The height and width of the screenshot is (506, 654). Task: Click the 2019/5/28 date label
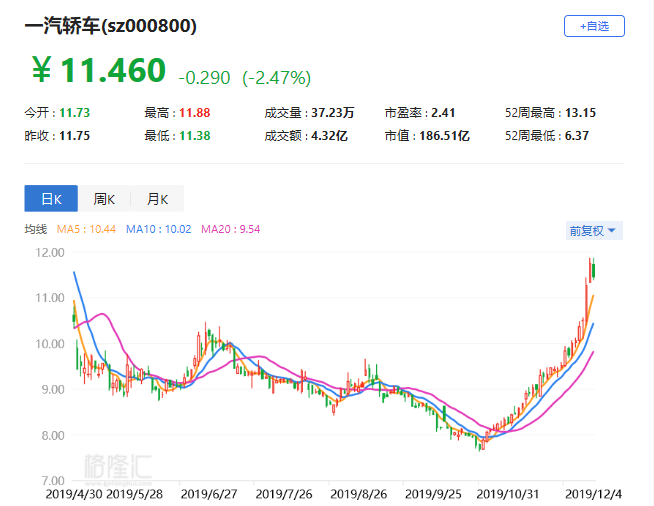[134, 494]
